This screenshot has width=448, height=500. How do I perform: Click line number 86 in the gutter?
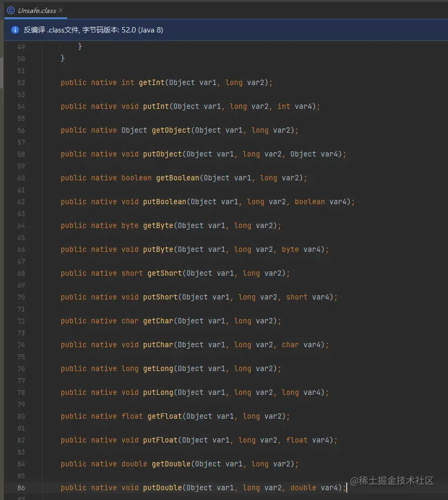click(x=21, y=488)
